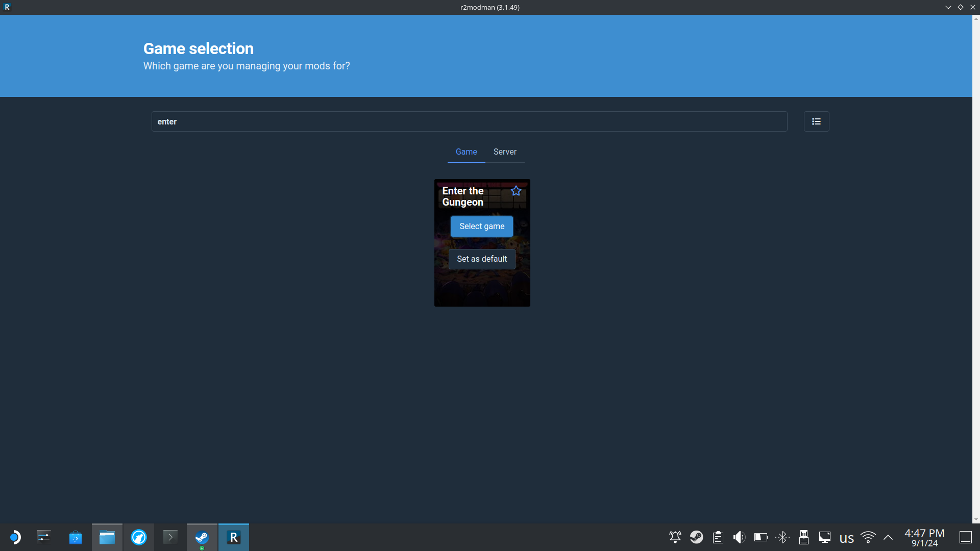Open removable storage devices tray icon
Viewport: 980px width, 551px height.
tap(804, 537)
